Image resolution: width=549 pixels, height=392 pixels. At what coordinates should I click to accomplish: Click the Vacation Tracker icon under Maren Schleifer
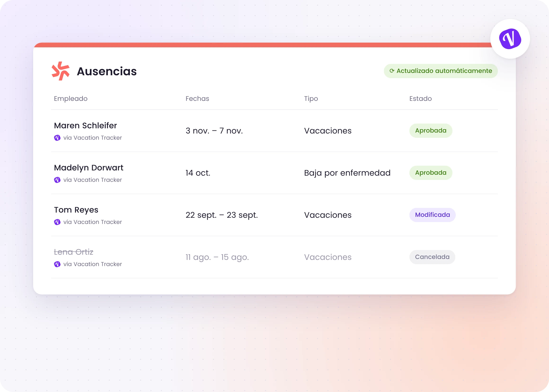[x=57, y=138]
